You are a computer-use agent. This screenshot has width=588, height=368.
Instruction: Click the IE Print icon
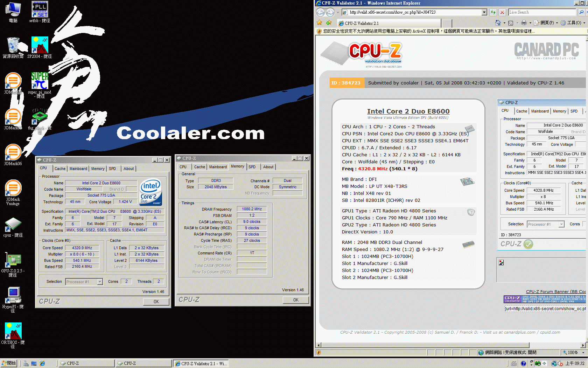(524, 23)
